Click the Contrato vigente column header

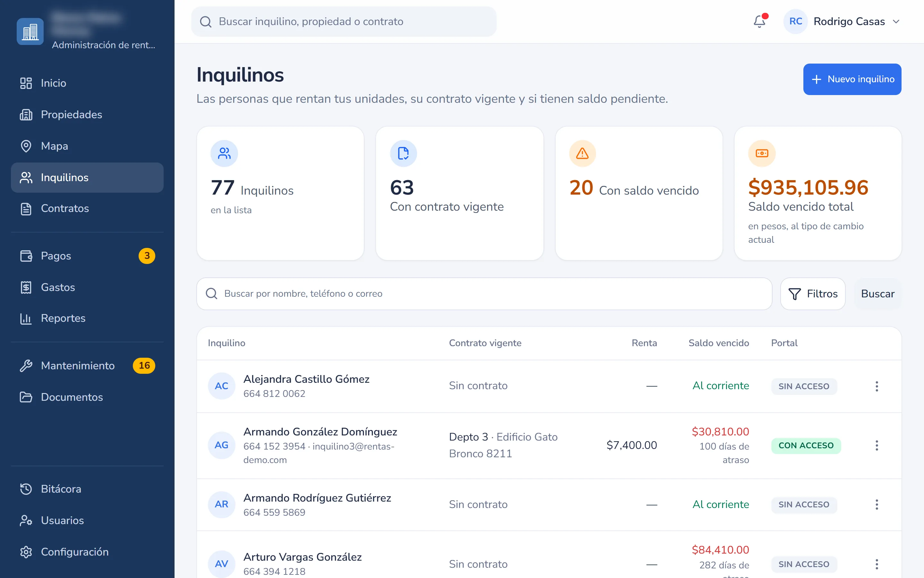tap(485, 343)
